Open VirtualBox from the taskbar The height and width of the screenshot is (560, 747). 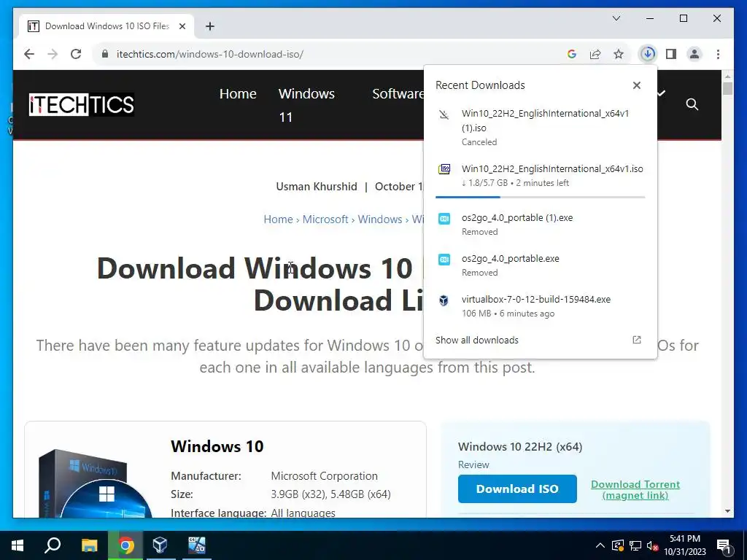coord(160,545)
